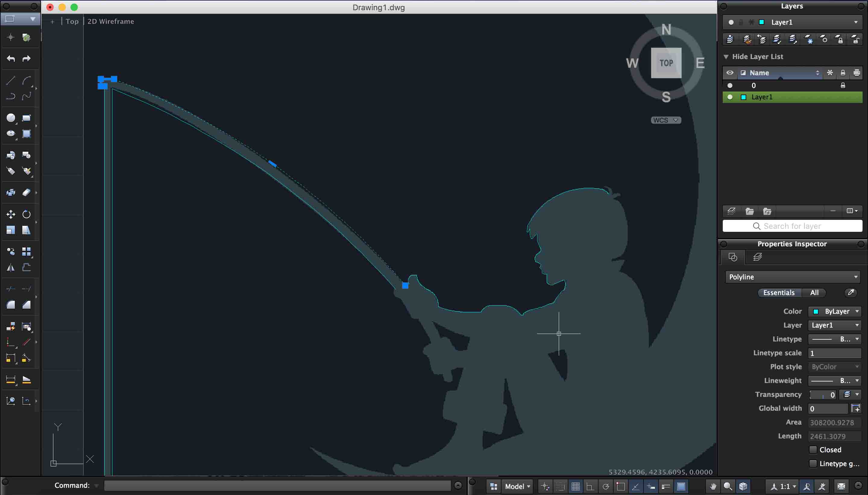Click the New Layer icon in Layers panel

[731, 211]
